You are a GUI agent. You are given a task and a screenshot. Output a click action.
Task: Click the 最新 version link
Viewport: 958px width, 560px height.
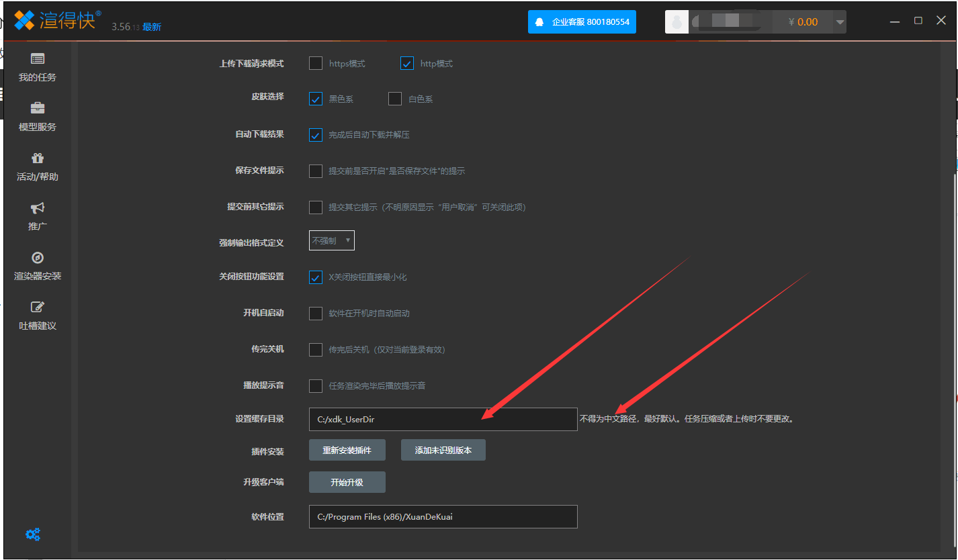[x=152, y=27]
